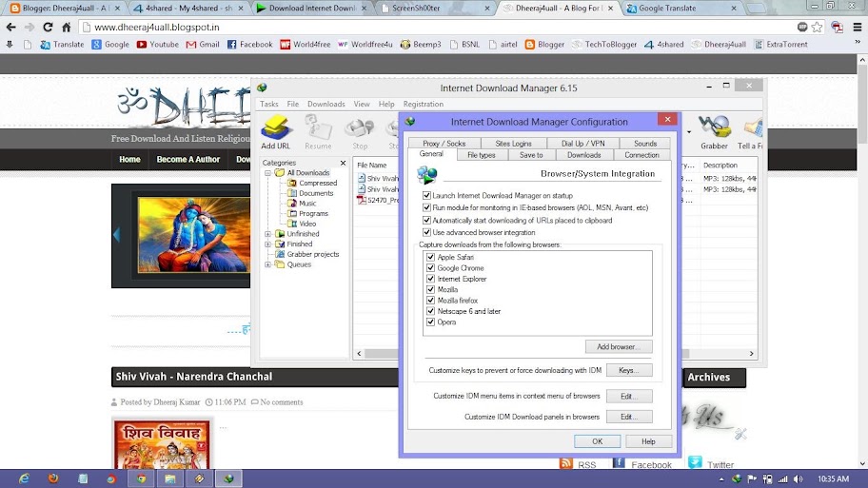Toggle the Google Chrome browser checkbox
Image resolution: width=868 pixels, height=488 pixels.
pyautogui.click(x=431, y=268)
